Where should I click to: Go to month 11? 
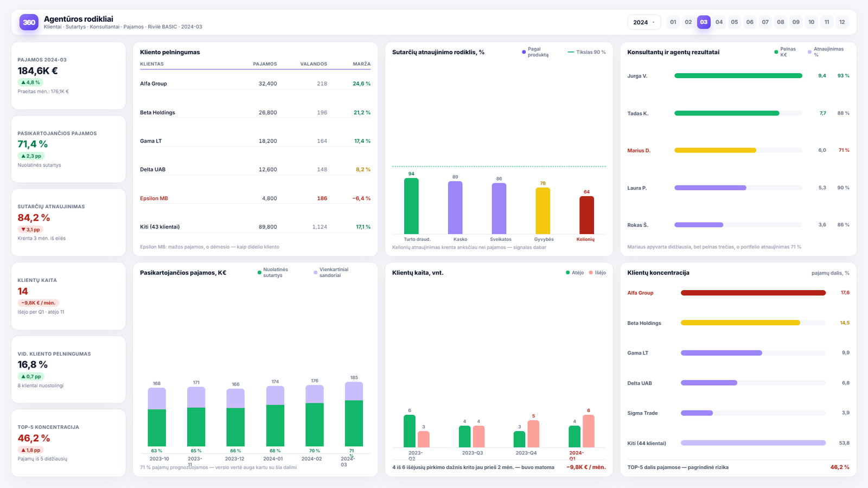(x=827, y=22)
